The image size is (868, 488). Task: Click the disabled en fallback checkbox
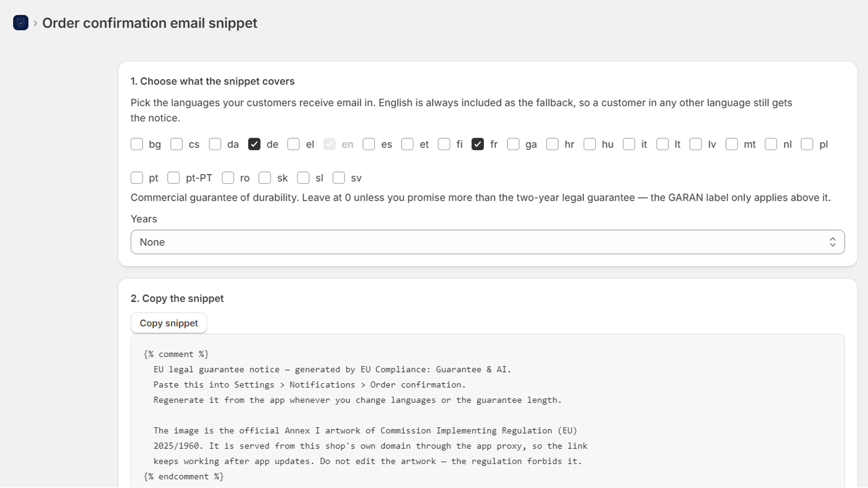point(329,144)
